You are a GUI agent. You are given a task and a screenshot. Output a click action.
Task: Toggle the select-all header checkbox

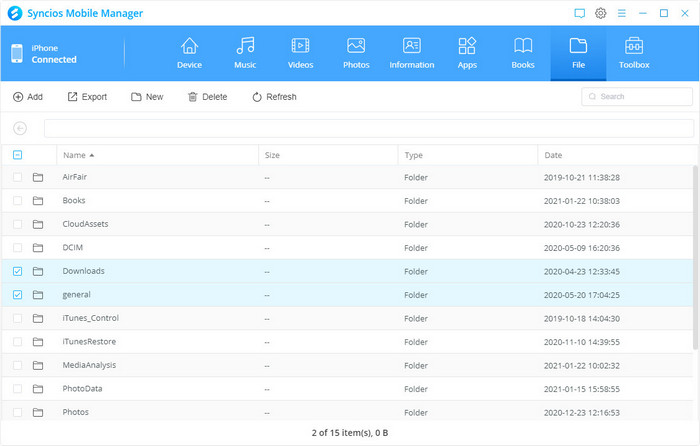click(18, 155)
